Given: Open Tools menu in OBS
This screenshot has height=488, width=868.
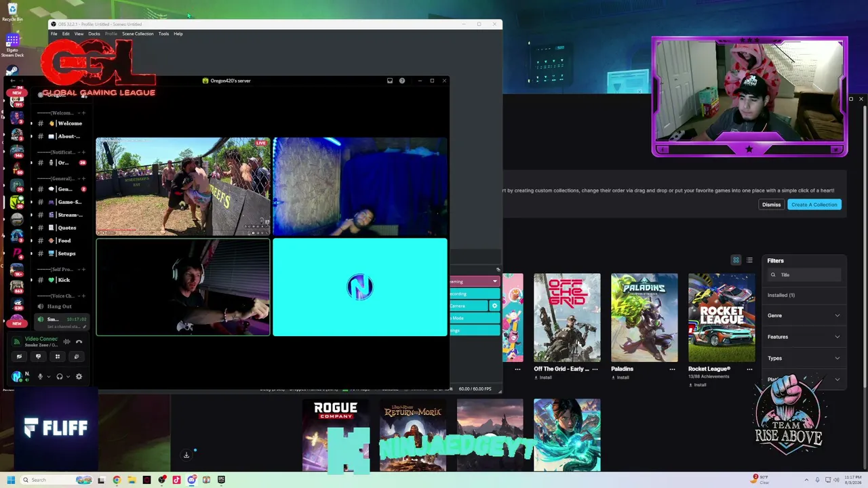Looking at the screenshot, I should pyautogui.click(x=163, y=34).
